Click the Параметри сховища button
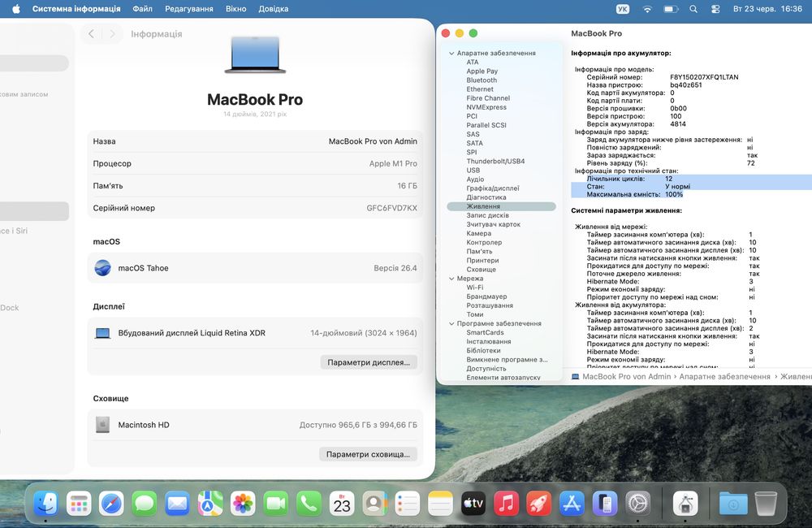This screenshot has height=528, width=812. [368, 454]
